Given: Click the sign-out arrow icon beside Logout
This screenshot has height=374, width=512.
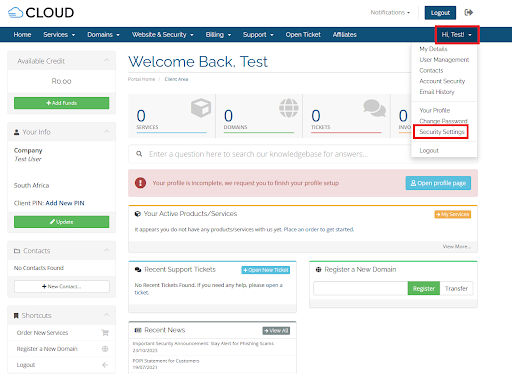Looking at the screenshot, I should [x=468, y=13].
